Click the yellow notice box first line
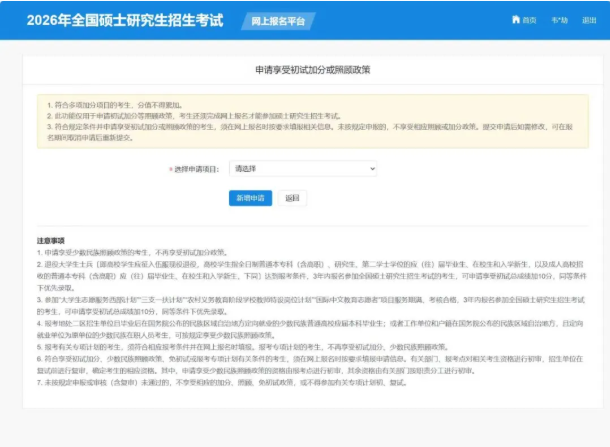This screenshot has width=610, height=447. click(140, 103)
